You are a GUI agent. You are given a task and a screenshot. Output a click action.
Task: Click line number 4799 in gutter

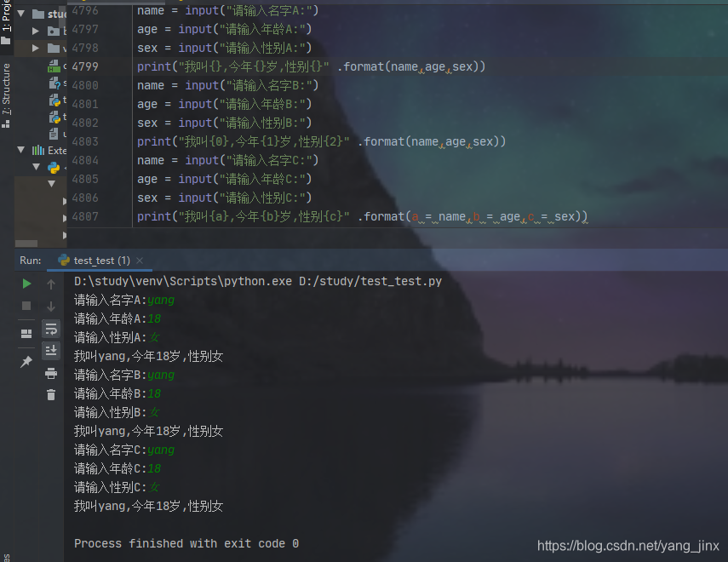[x=85, y=66]
